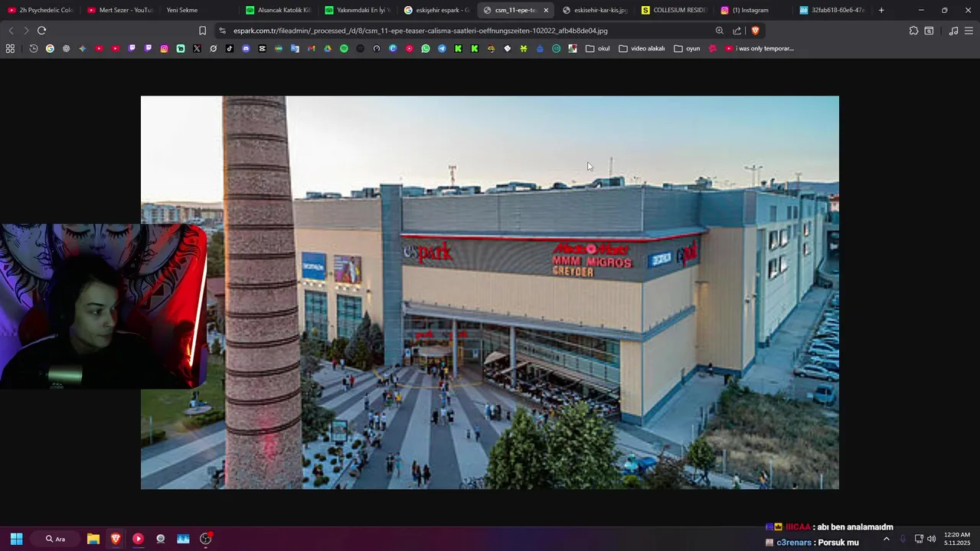
Task: Switch to '(1) Instagram' tab
Action: [x=754, y=10]
